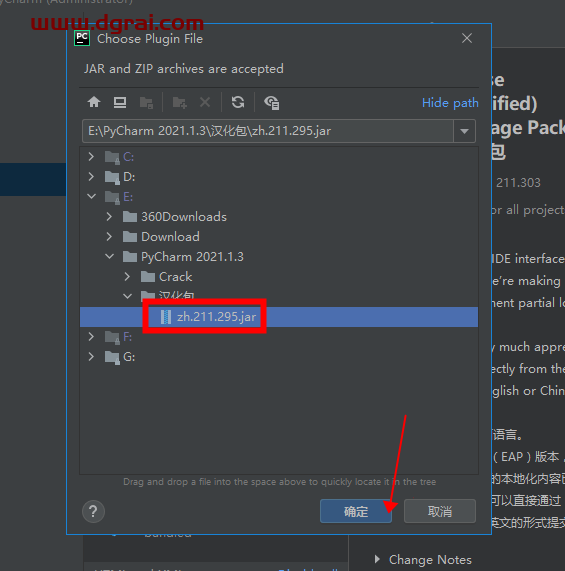
Task: Click the 取消 cancel button
Action: pos(440,511)
